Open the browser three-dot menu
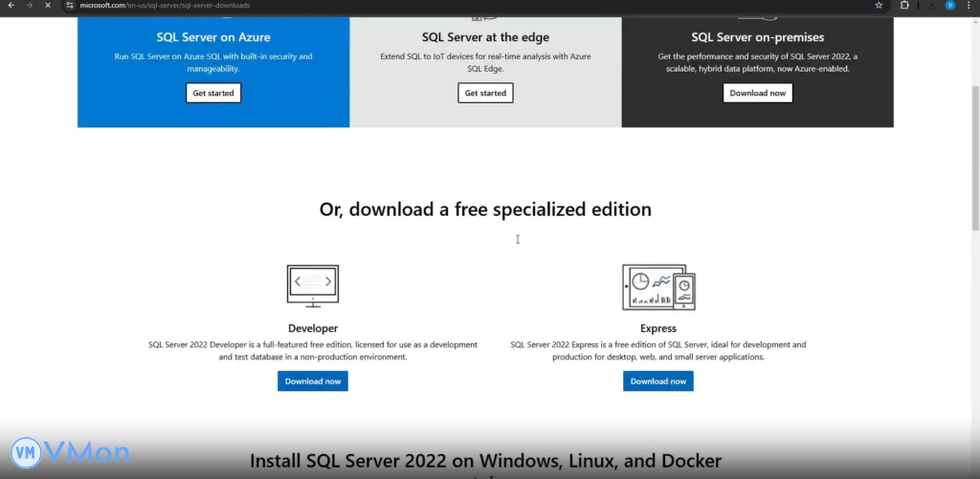This screenshot has width=980, height=479. 969,5
